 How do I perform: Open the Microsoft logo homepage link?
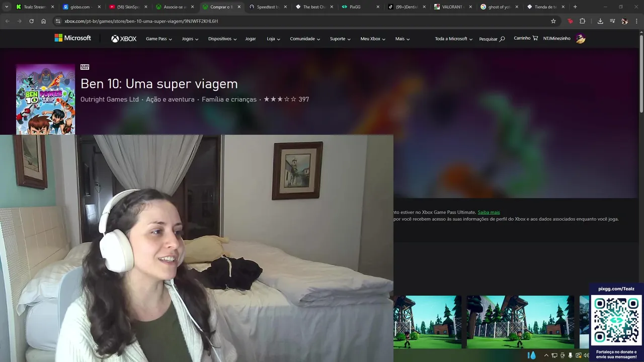point(72,38)
